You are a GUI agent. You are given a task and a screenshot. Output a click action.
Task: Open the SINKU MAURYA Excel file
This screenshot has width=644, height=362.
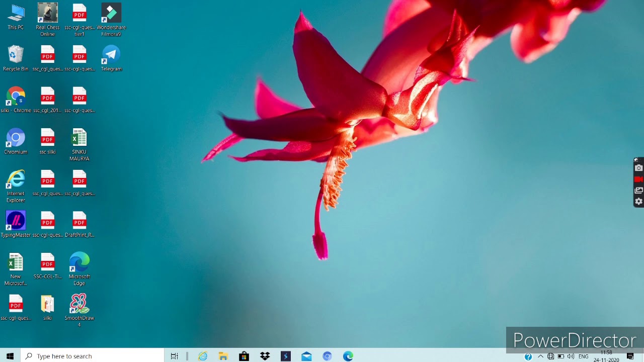[79, 145]
